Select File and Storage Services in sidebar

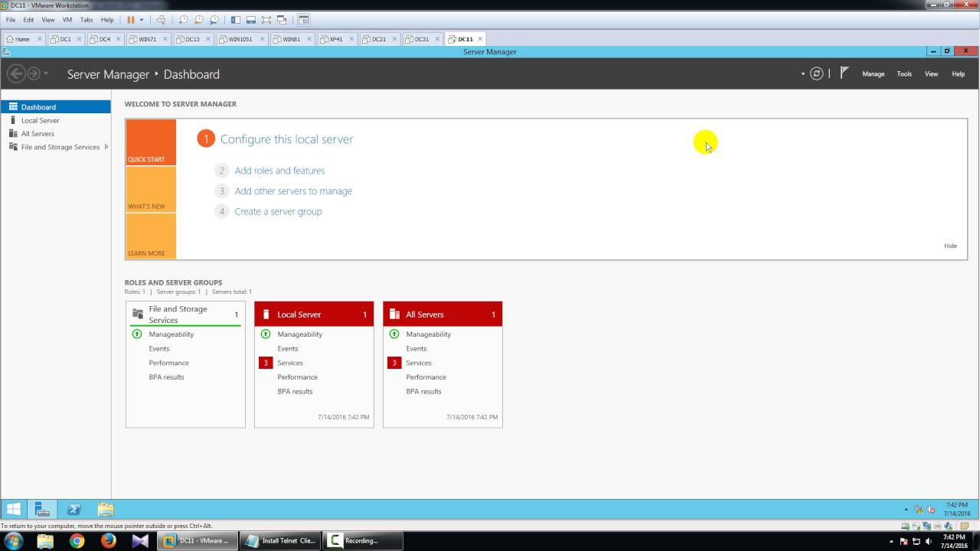(56, 147)
